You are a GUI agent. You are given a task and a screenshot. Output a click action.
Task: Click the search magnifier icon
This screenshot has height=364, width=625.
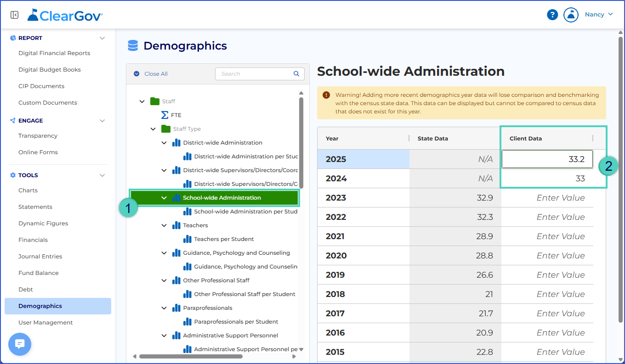[296, 73]
